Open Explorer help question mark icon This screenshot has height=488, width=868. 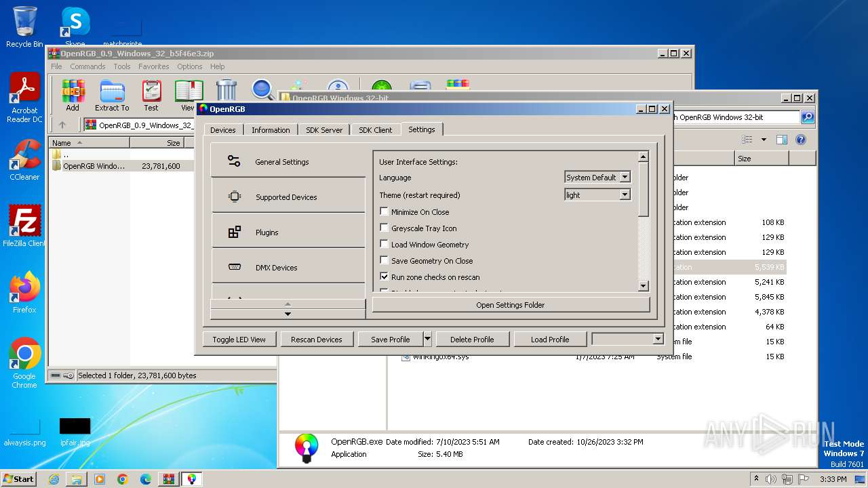tap(800, 140)
